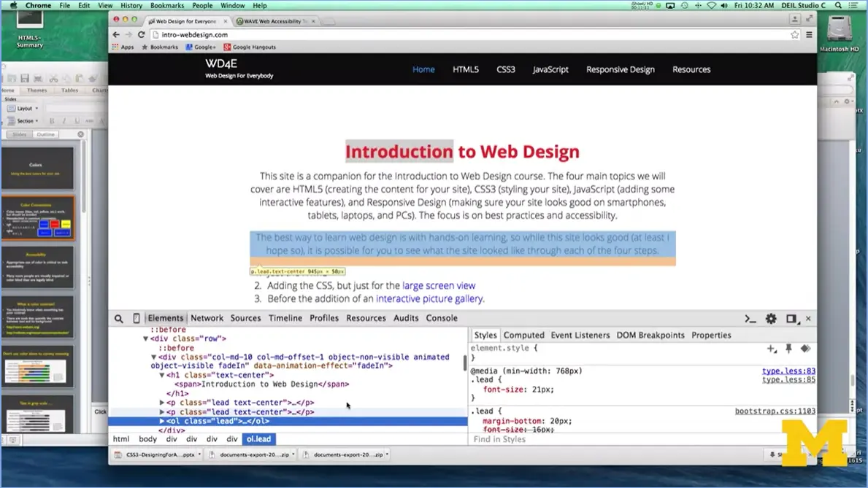Open the Computed styles tab

pyautogui.click(x=523, y=335)
